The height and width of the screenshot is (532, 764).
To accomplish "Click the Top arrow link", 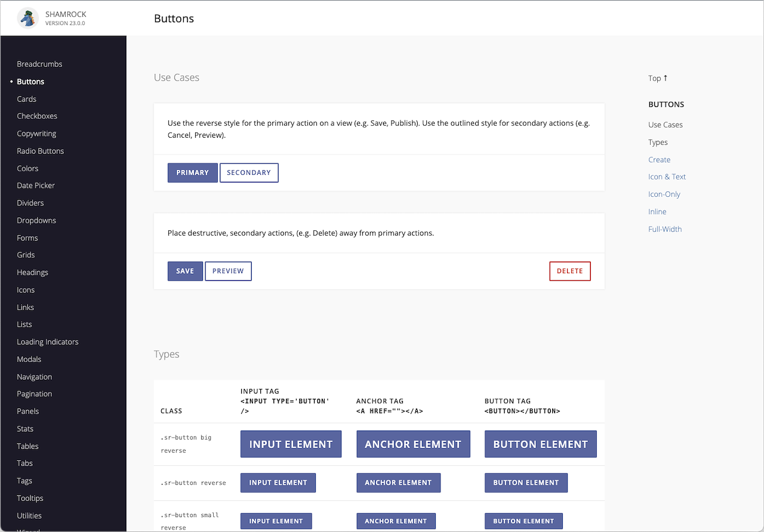I will tap(658, 78).
